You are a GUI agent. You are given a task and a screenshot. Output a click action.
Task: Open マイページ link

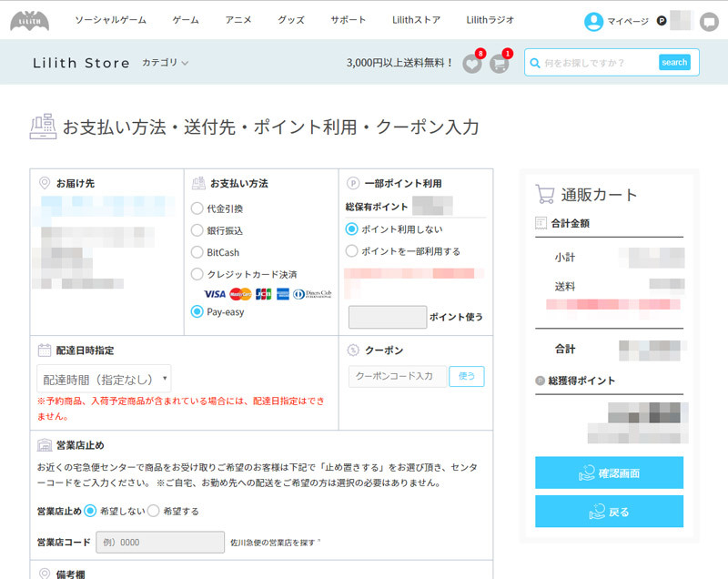coord(628,21)
